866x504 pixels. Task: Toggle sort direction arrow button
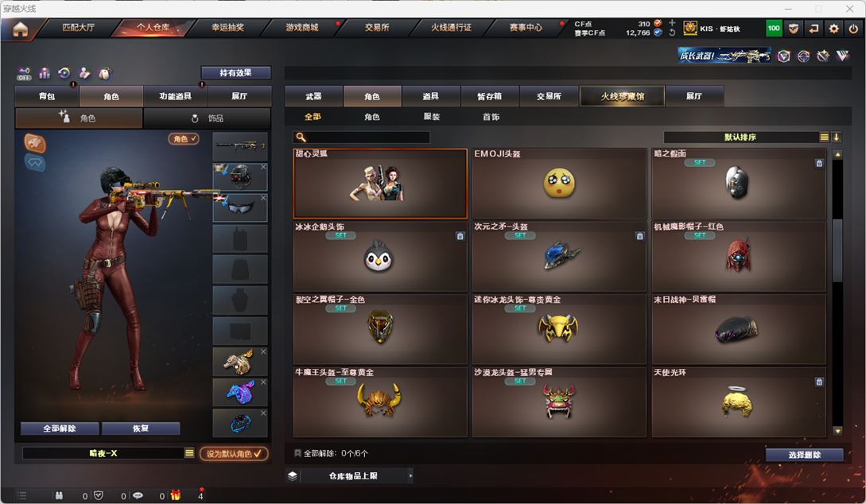(x=836, y=137)
